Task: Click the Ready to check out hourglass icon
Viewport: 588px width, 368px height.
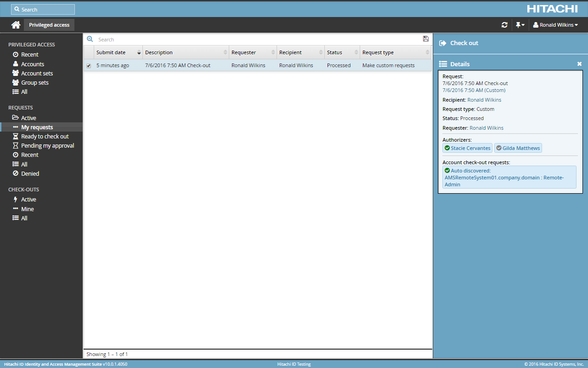Action: pos(15,136)
